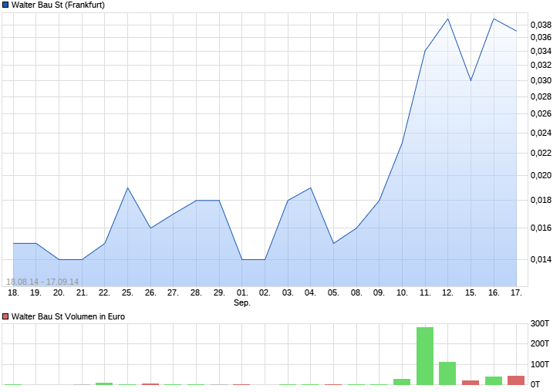The image size is (560, 392).
Task: Click the date label '12.' on x-axis
Action: pos(448,292)
